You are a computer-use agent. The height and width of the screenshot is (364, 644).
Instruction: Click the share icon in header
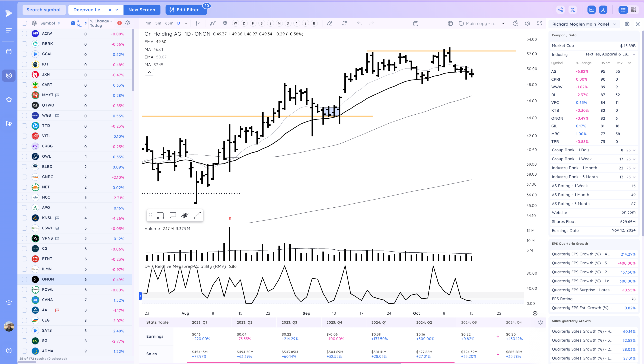pos(560,10)
